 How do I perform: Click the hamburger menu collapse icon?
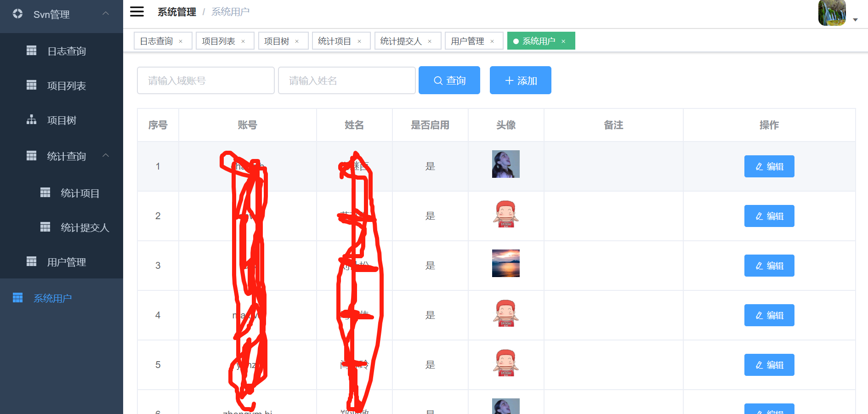point(137,11)
